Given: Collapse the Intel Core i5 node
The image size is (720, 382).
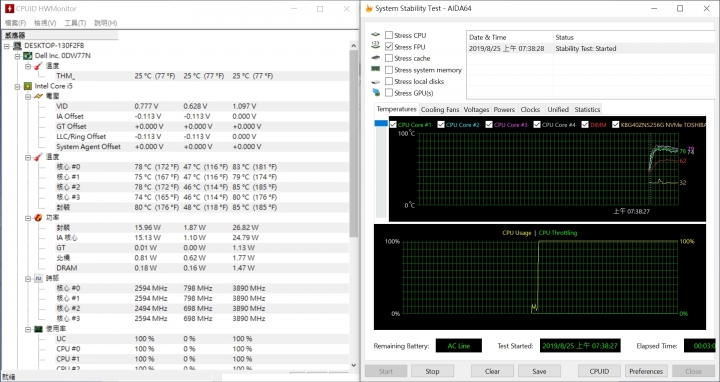Looking at the screenshot, I should (x=17, y=86).
